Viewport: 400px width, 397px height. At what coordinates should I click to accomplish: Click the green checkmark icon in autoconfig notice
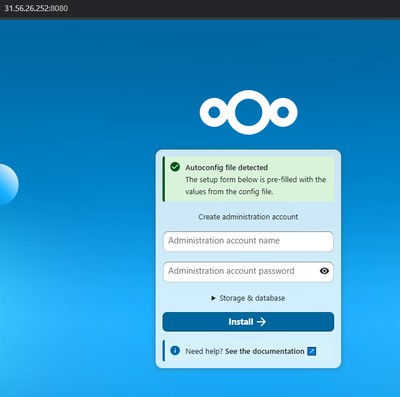(x=175, y=167)
